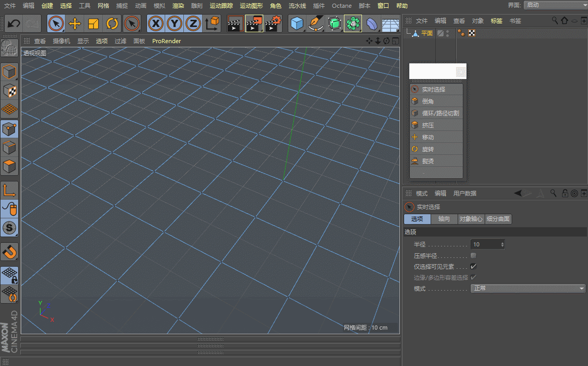Open the 模式 dropdown set to 正常
The image size is (588, 366).
[528, 289]
